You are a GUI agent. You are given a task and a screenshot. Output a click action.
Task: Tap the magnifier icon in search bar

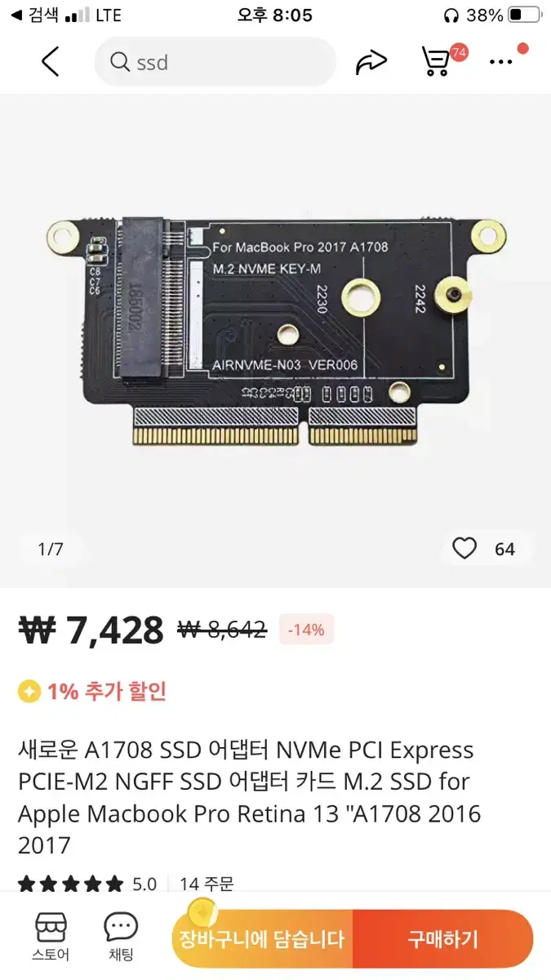[x=120, y=62]
